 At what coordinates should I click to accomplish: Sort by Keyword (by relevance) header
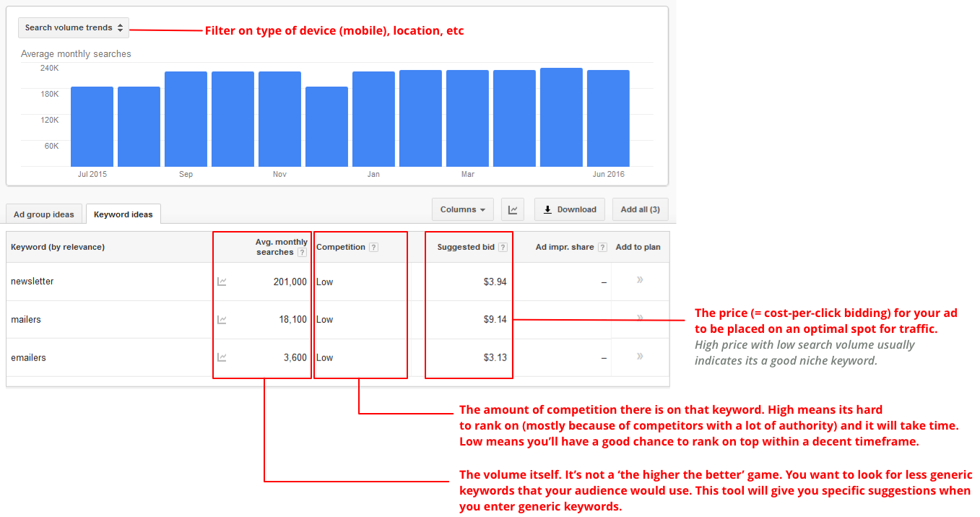[58, 247]
